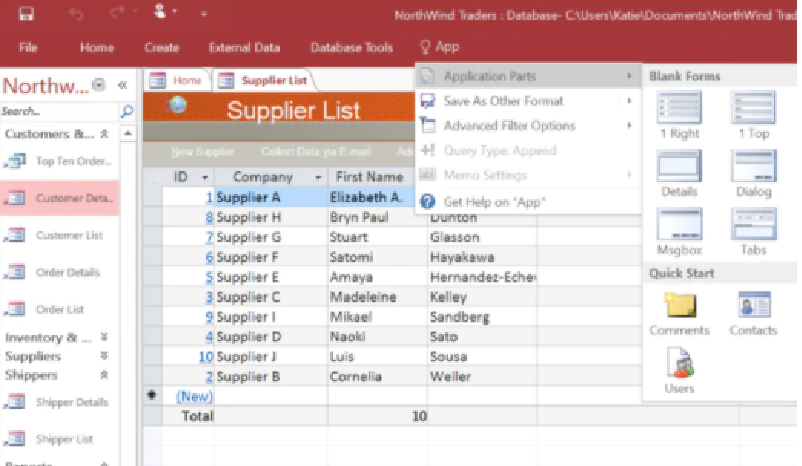Click the Supplier G company cell
The height and width of the screenshot is (466, 802).
pyautogui.click(x=271, y=237)
